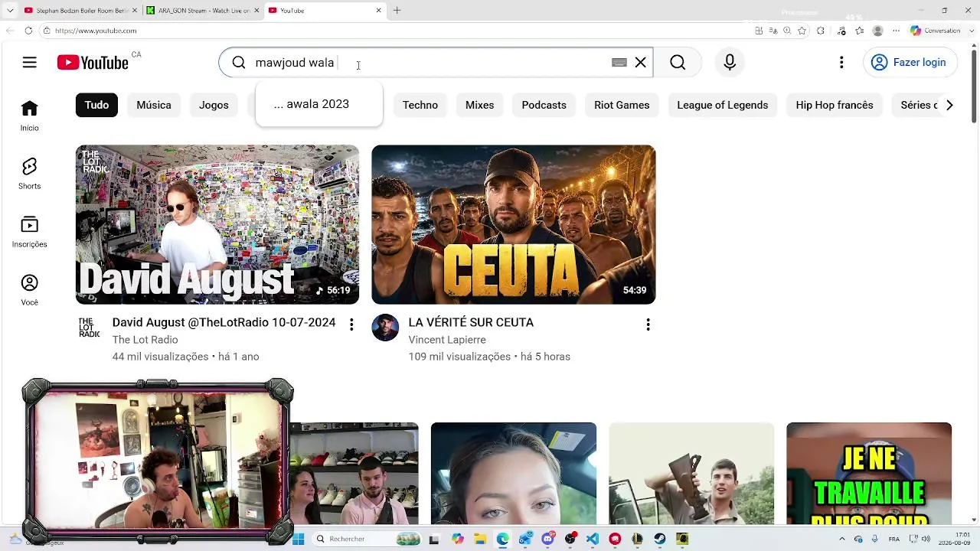Select the Techno filter chip
This screenshot has height=551, width=980.
pyautogui.click(x=420, y=105)
